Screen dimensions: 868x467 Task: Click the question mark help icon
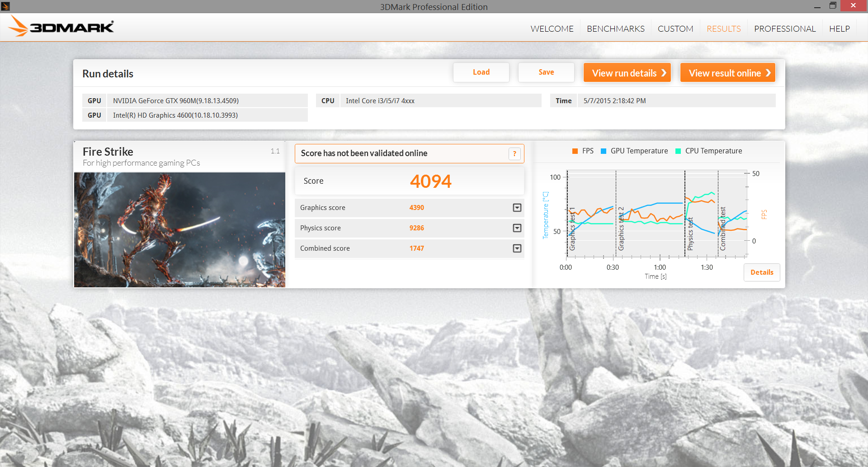coord(514,154)
